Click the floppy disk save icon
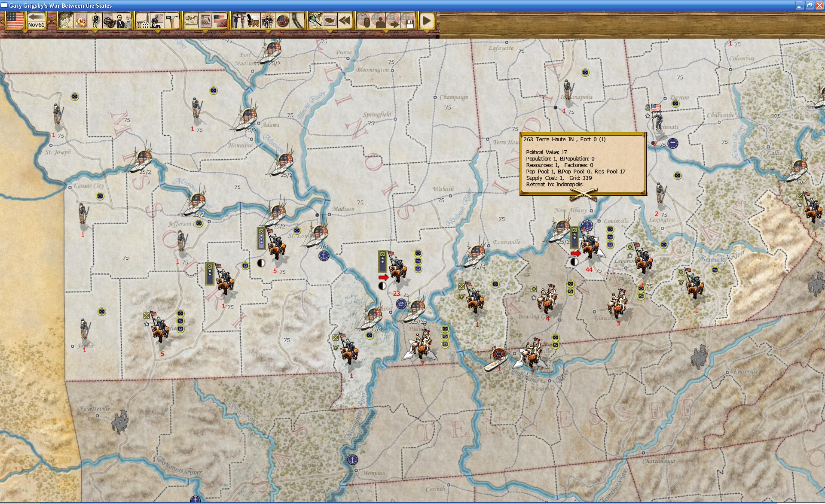This screenshot has width=825, height=504. pos(407,20)
